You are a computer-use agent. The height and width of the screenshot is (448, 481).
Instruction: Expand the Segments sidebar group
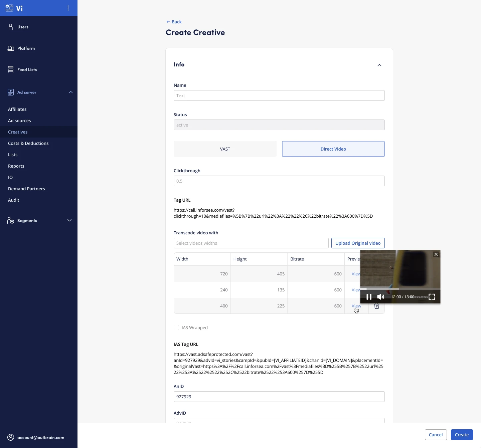point(69,220)
